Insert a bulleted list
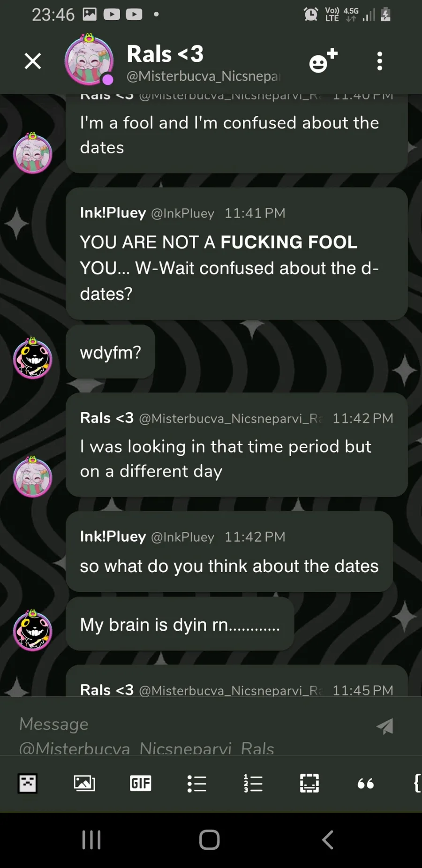Screen dimensions: 422x868 coord(197,784)
